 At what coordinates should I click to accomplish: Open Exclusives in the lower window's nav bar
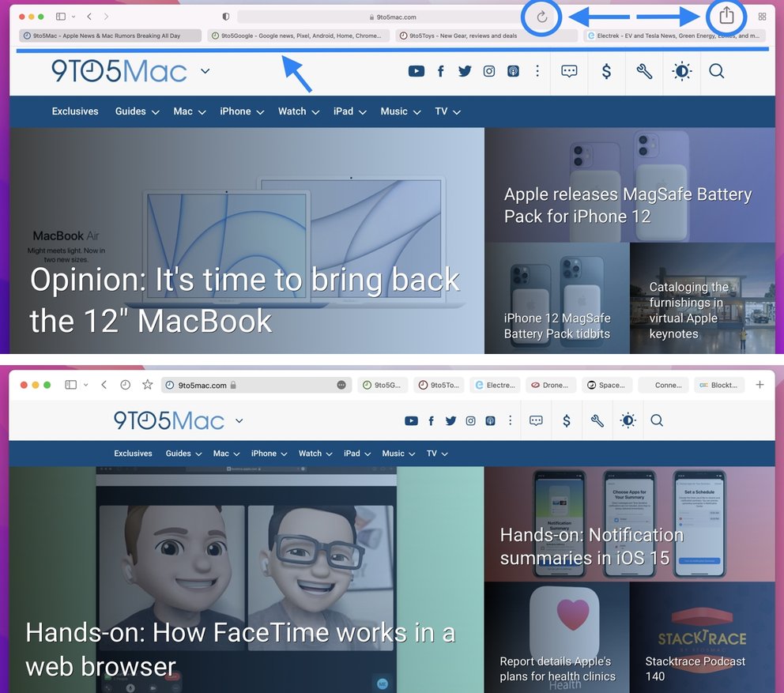coord(133,454)
